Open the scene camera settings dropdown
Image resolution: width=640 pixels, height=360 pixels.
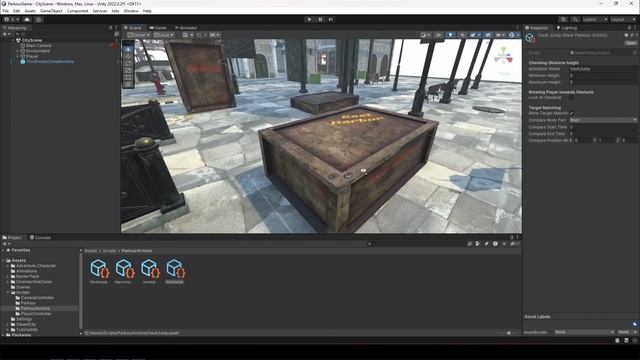pos(500,35)
